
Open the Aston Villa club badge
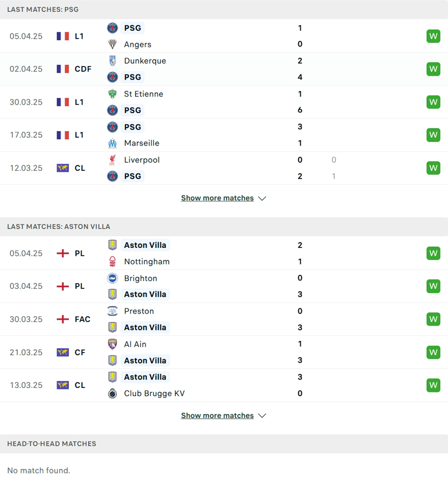111,245
